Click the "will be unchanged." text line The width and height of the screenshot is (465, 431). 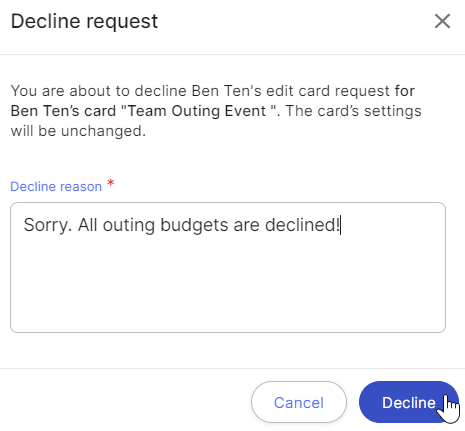click(78, 131)
